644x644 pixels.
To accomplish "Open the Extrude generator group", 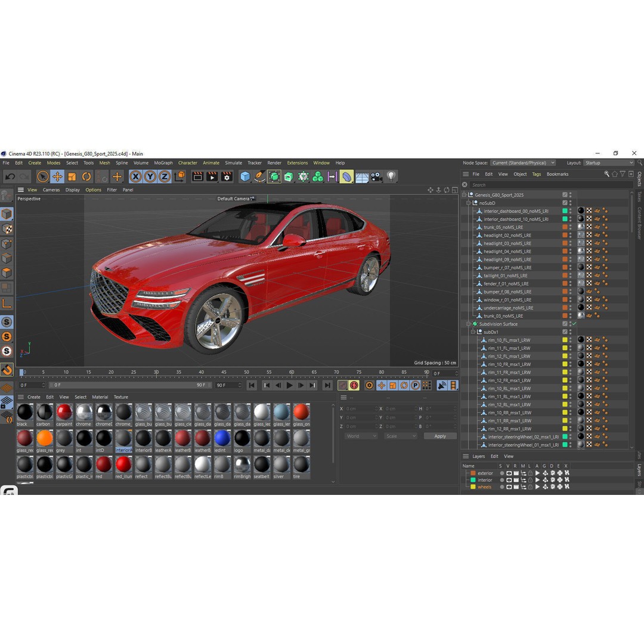I will tap(289, 177).
